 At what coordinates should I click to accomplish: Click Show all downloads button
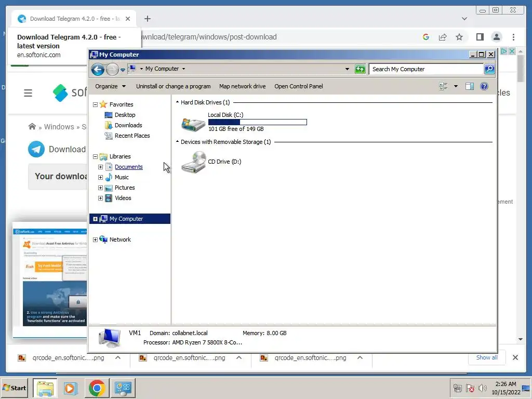(x=487, y=357)
